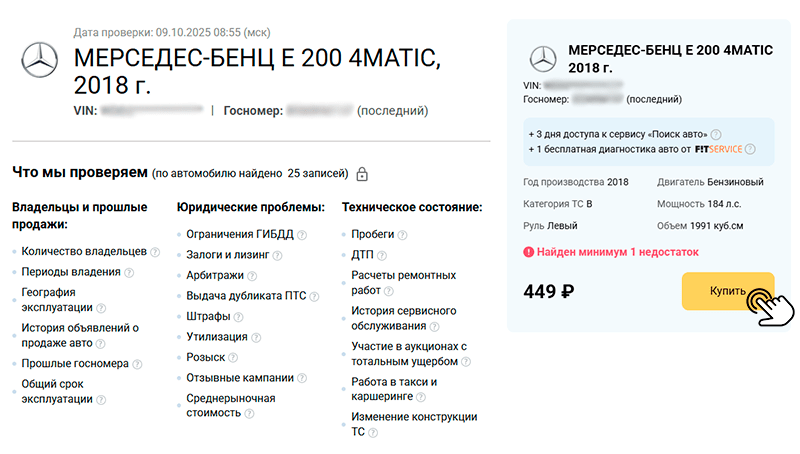Click the Отзывные кампании item
800x454 pixels.
240,378
